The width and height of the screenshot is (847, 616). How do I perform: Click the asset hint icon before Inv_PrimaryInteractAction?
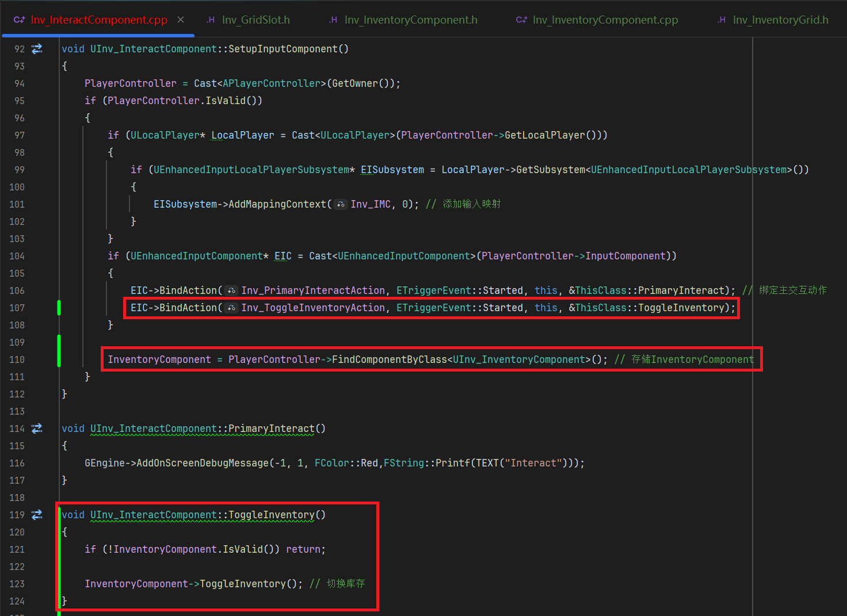tap(231, 290)
